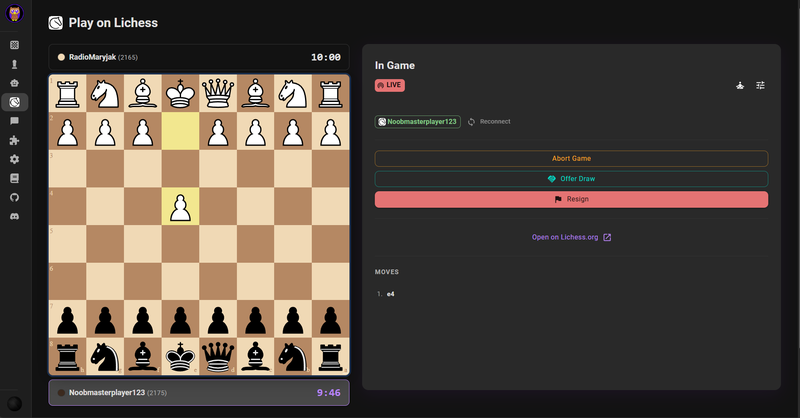
Task: Select the white pawn on d2
Action: pos(218,131)
